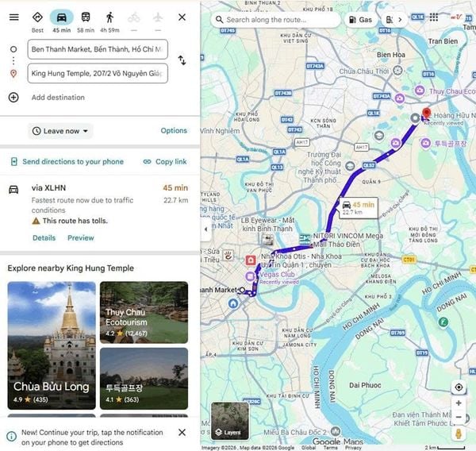Click the Add destination text
476x451 pixels.
point(58,97)
